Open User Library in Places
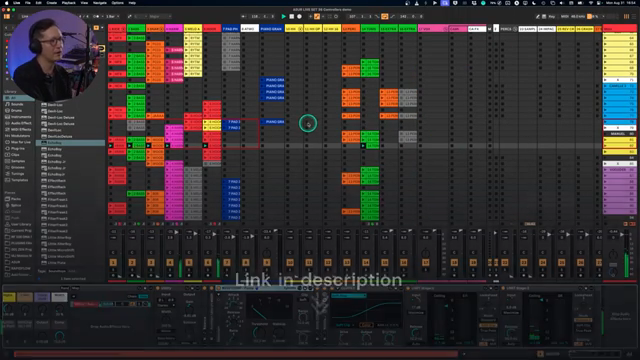640x360 pixels. (20, 224)
